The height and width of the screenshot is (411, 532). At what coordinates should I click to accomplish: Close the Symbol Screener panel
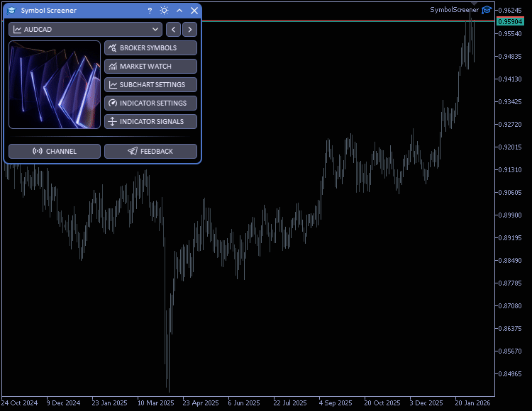[x=194, y=11]
